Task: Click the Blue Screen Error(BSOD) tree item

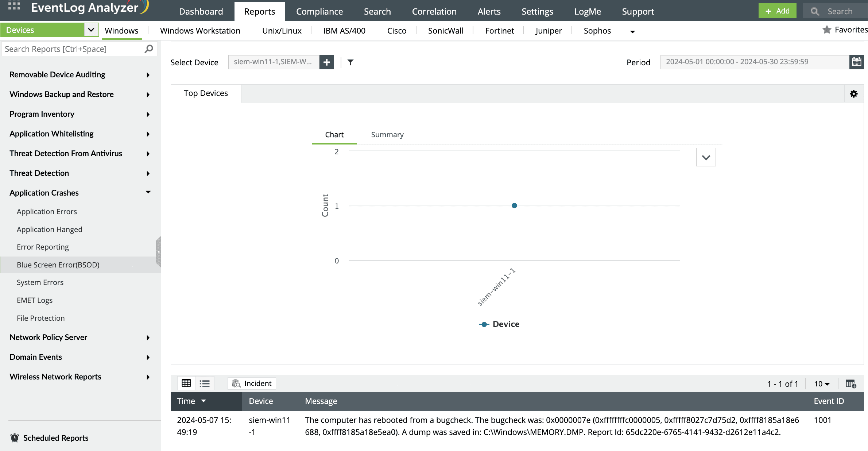Action: coord(59,264)
